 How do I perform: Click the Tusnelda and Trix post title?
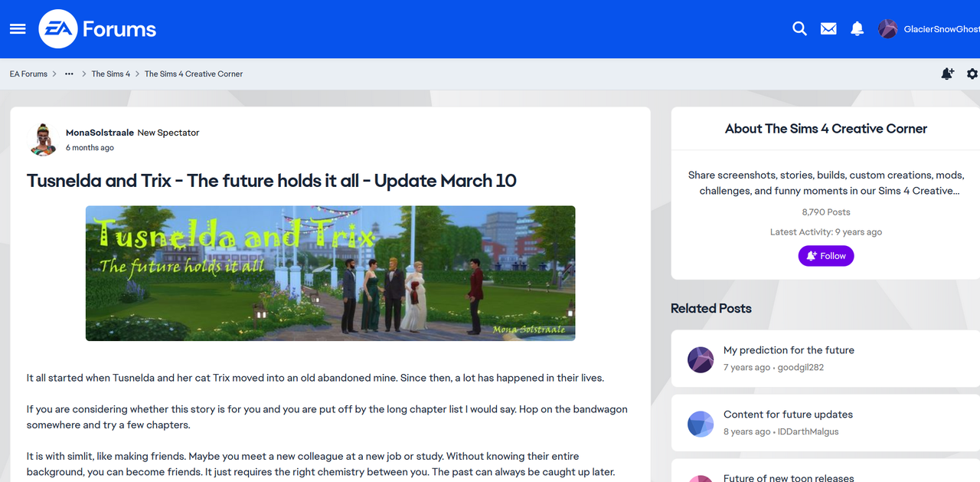(271, 181)
